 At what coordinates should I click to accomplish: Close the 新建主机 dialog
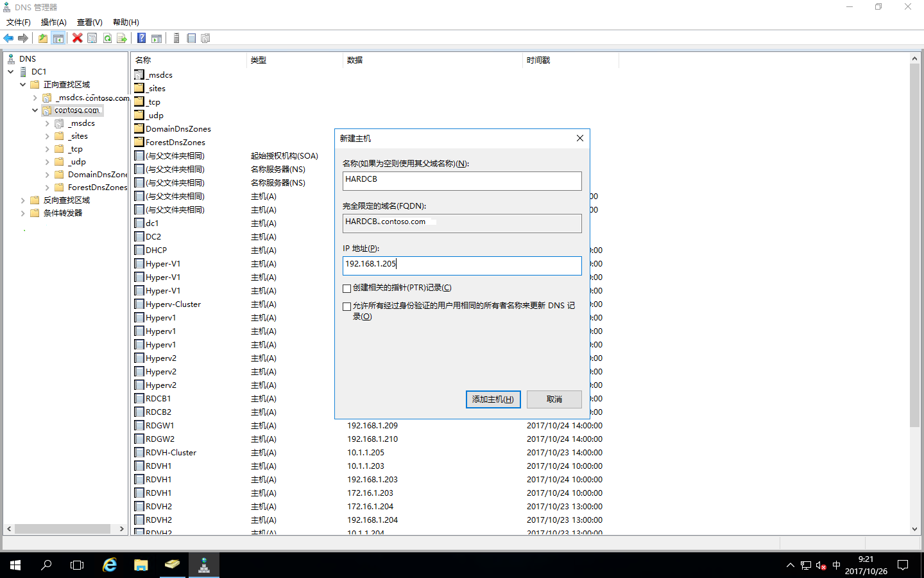point(579,139)
